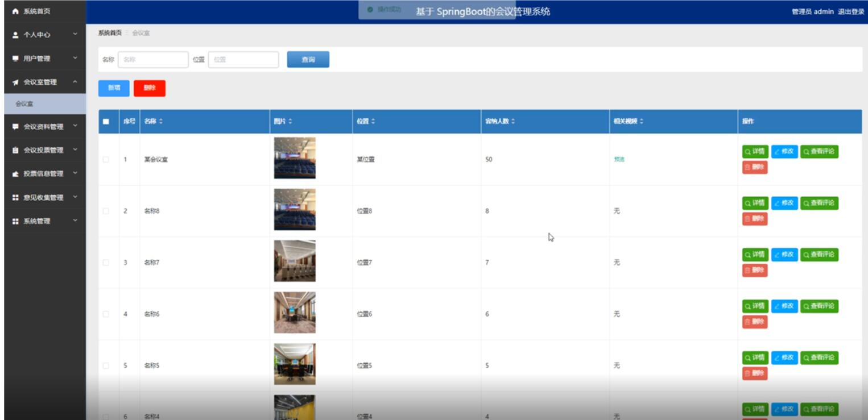This screenshot has width=868, height=420.
Task: Open the thumbnail image for 某会议室
Action: pyautogui.click(x=295, y=158)
